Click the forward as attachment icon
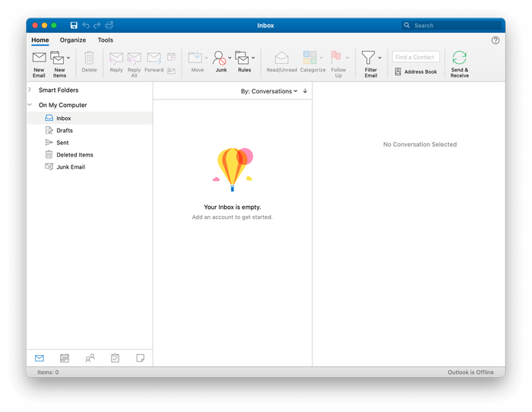 [x=171, y=71]
